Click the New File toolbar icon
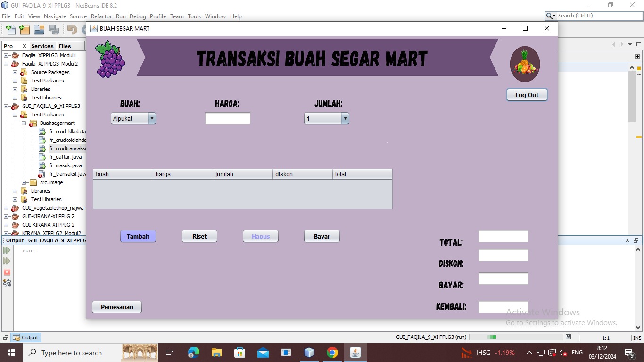 [10, 30]
